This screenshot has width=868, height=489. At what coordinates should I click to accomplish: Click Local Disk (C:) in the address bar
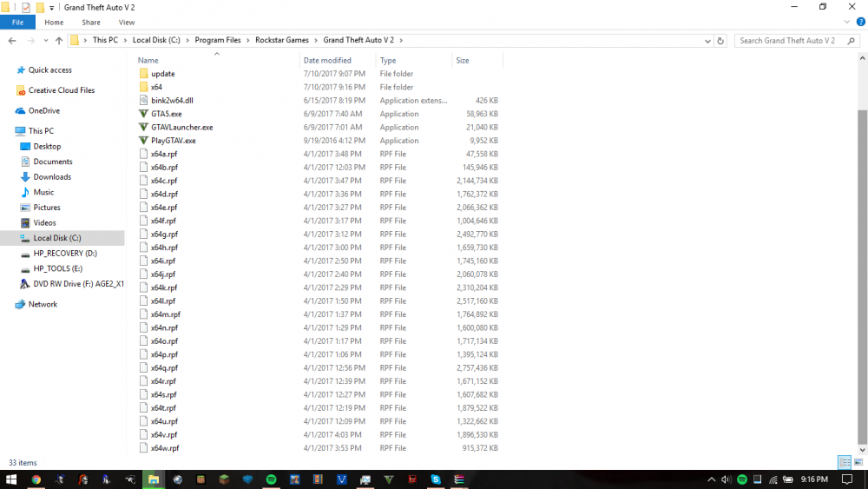click(x=156, y=40)
